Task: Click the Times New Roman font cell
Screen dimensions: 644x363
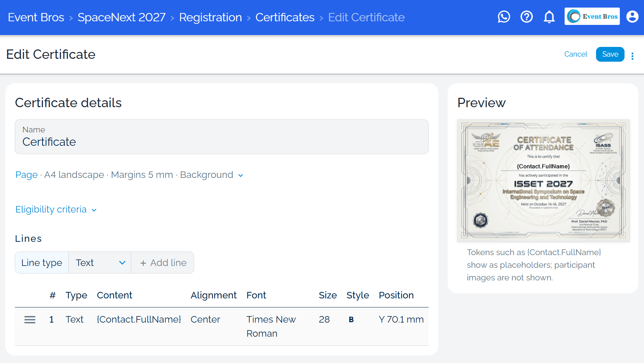Action: (271, 326)
